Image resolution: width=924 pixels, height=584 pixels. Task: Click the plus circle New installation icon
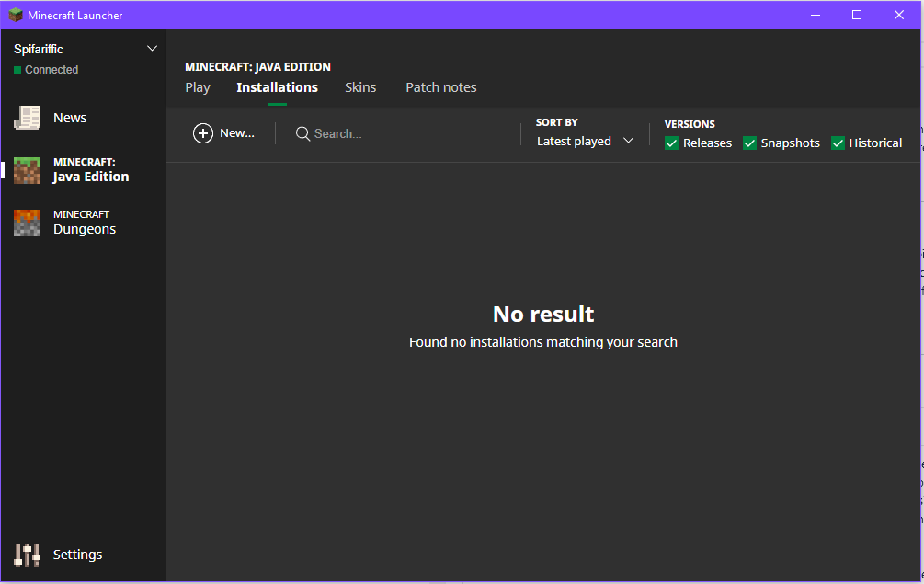pyautogui.click(x=202, y=133)
